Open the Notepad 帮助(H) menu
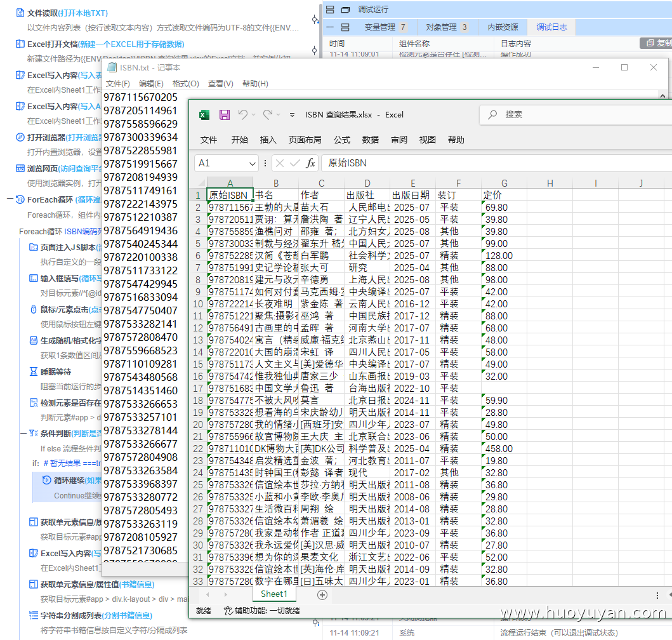This screenshot has height=640, width=672. coord(256,84)
